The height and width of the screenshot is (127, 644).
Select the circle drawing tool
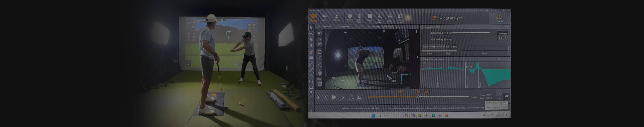pos(311,82)
